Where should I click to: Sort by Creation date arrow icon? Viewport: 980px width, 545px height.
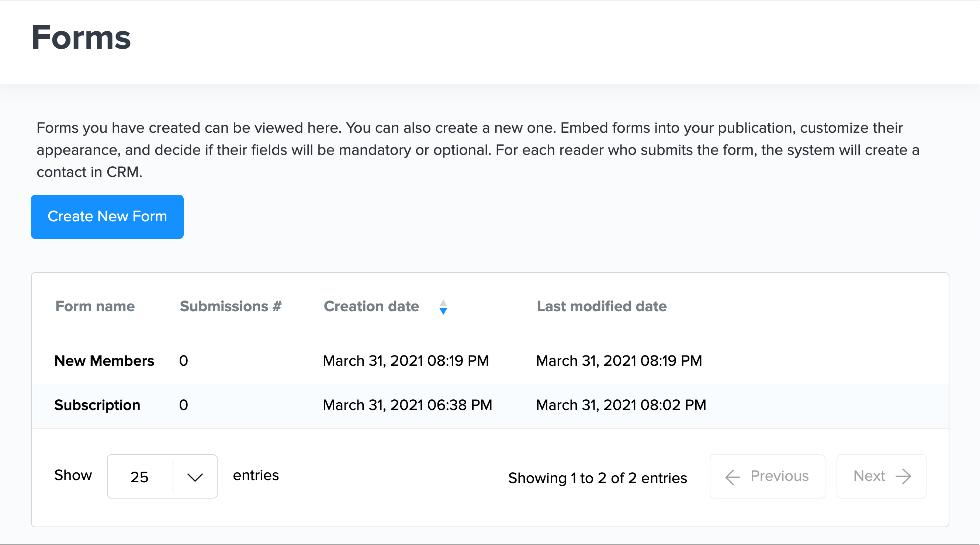[443, 307]
